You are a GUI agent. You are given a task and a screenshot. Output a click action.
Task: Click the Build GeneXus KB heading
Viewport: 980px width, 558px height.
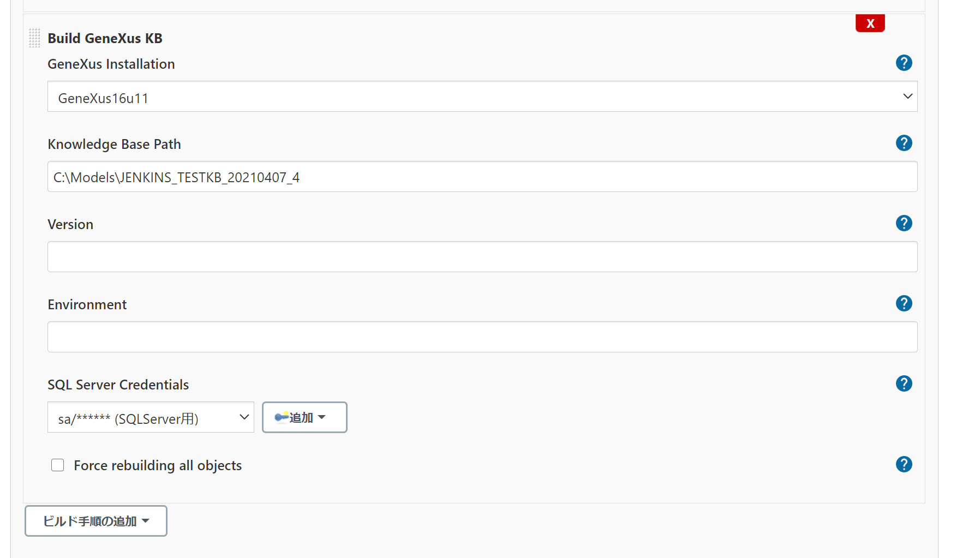point(105,38)
